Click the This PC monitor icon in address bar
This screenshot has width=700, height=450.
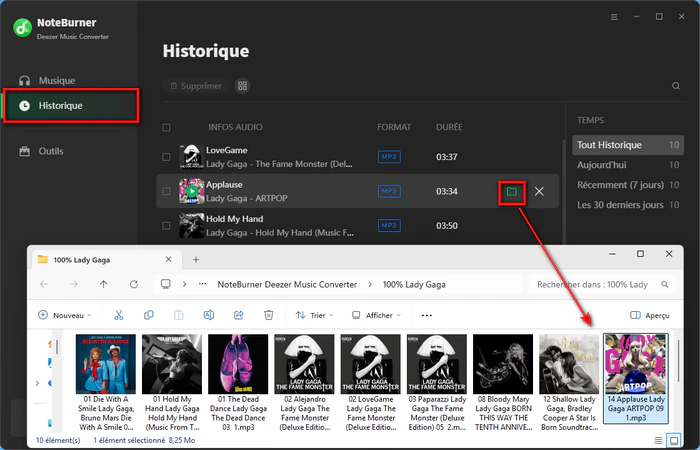[x=166, y=284]
